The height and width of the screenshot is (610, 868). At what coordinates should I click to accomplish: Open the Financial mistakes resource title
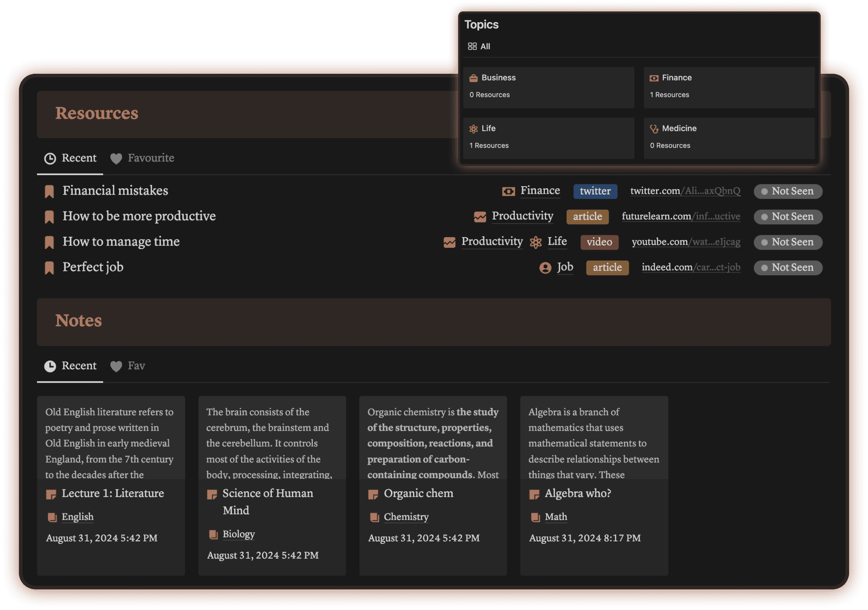(x=115, y=191)
